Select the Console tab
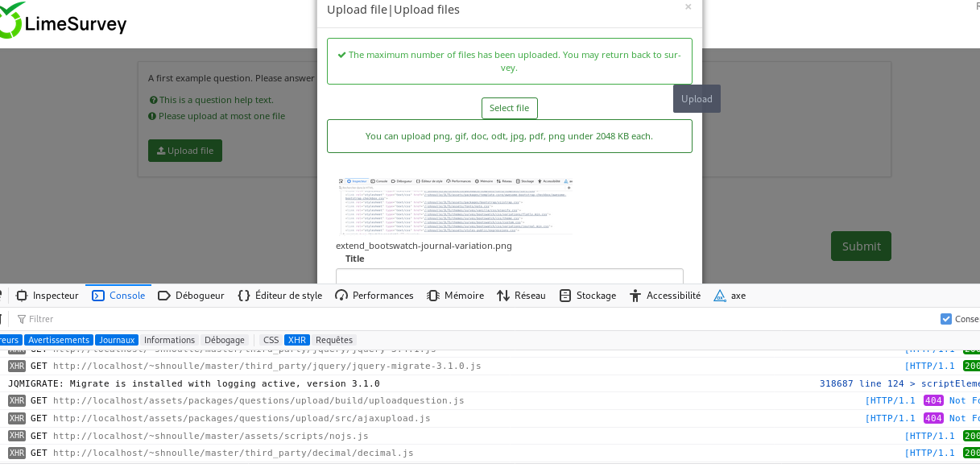 pos(118,296)
